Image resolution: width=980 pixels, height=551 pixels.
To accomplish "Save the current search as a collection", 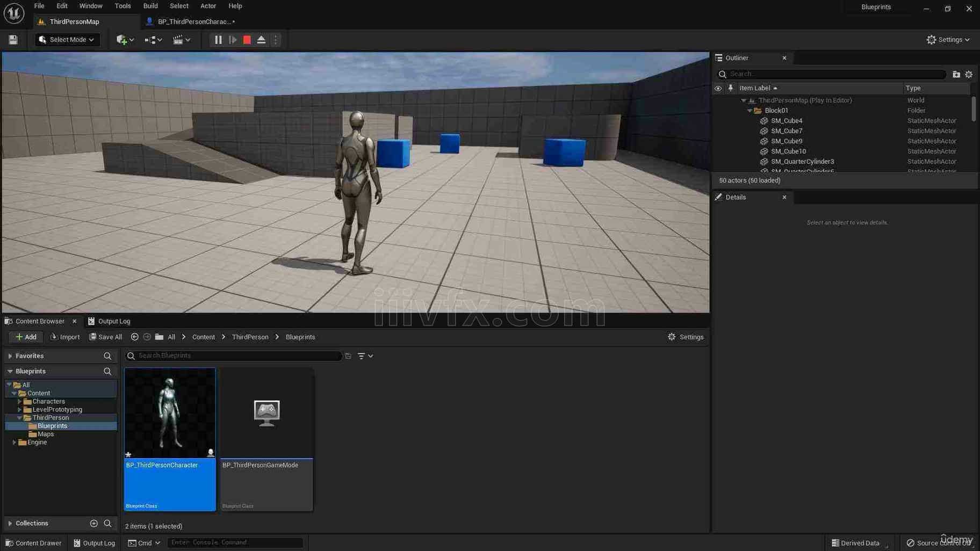I will [348, 356].
